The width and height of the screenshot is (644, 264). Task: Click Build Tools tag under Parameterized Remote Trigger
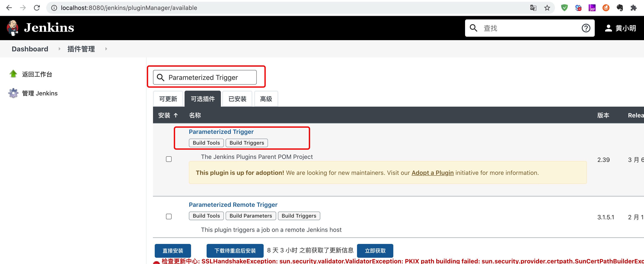(206, 216)
